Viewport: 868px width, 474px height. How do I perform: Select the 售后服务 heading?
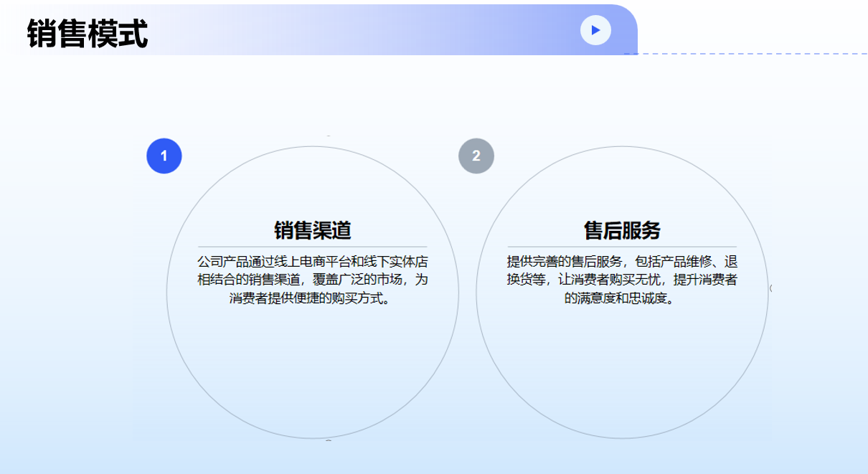pos(622,230)
